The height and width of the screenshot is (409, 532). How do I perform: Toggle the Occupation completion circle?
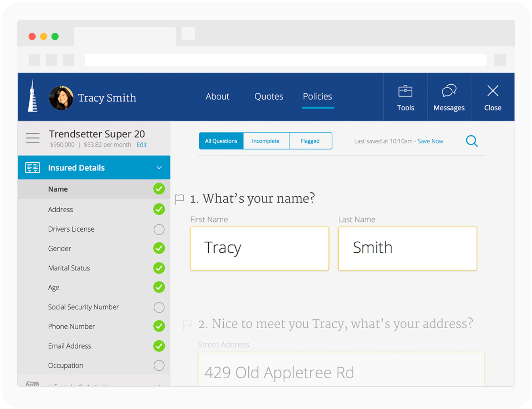(x=159, y=365)
